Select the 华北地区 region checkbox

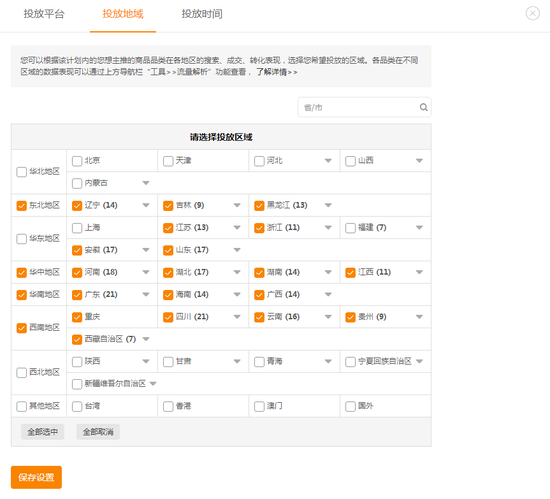pyautogui.click(x=21, y=172)
